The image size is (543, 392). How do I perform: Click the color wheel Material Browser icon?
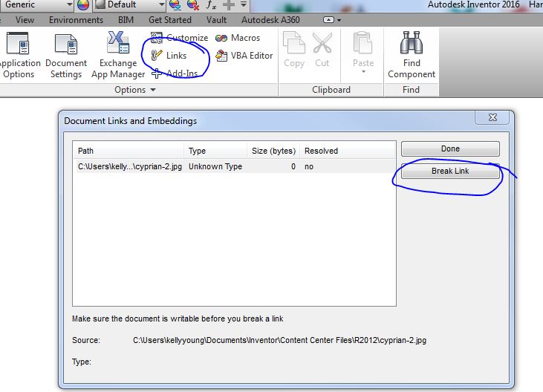83,5
